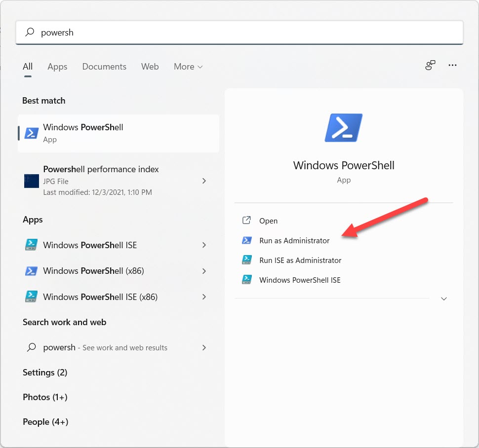This screenshot has width=479, height=448.
Task: Expand Windows PowerShell (x86) result arrow
Action: 204,271
